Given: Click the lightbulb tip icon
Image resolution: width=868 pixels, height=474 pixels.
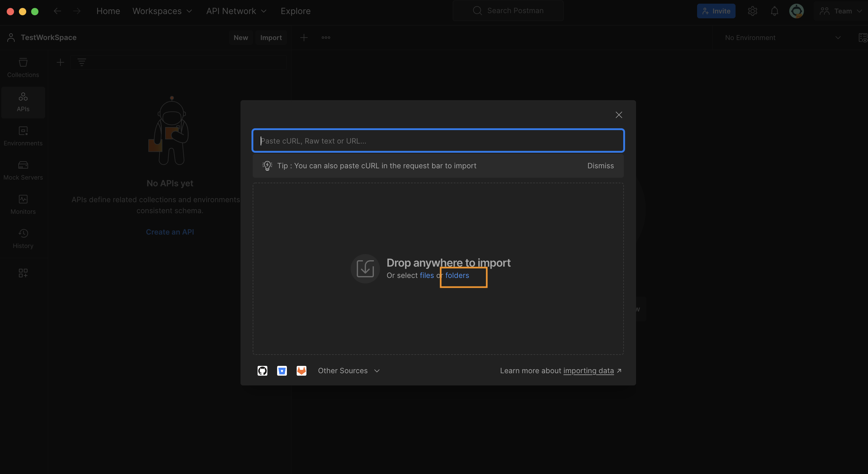Looking at the screenshot, I should click(x=267, y=166).
